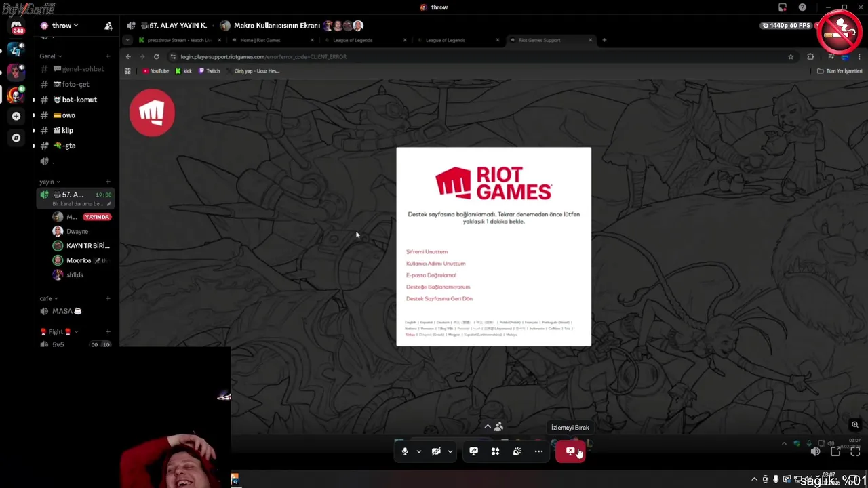868x488 pixels.
Task: Open Discord direct messages home icon
Action: [16, 27]
